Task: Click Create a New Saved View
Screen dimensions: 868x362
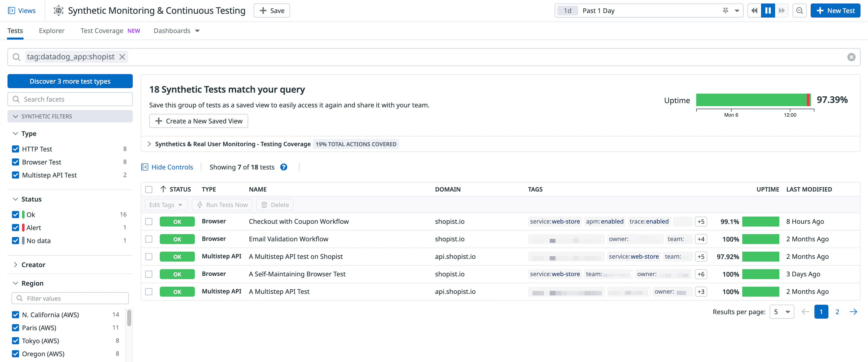Action: point(198,121)
